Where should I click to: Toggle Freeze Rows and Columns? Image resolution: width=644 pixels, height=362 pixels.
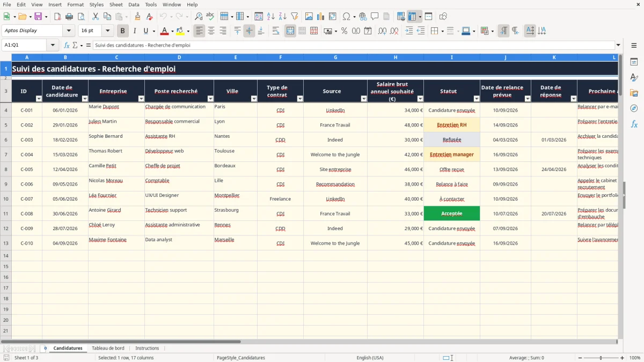412,17
